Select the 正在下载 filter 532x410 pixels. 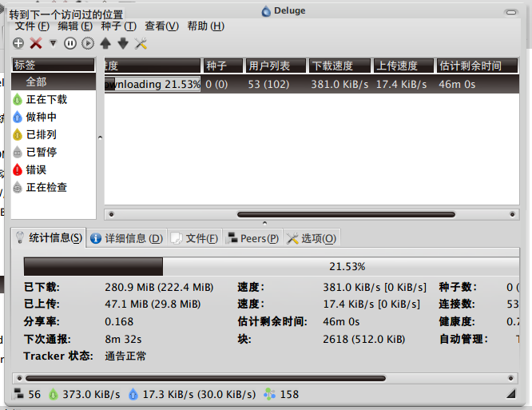(54, 99)
